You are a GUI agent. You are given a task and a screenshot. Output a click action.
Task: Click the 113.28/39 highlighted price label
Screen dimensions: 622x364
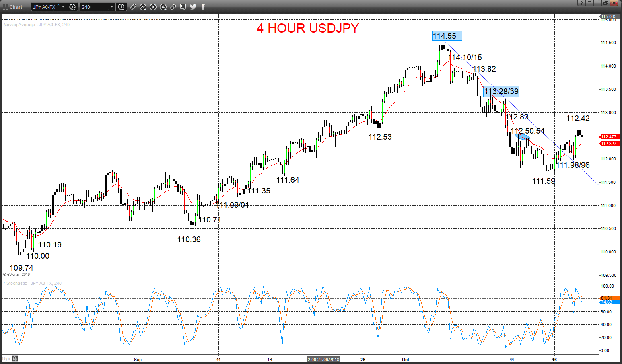[x=501, y=91]
